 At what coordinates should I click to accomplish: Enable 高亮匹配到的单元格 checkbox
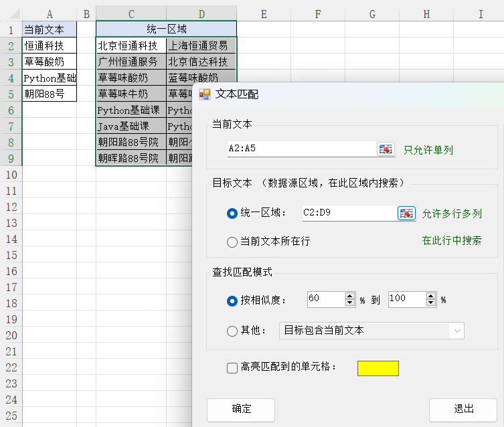coord(232,367)
